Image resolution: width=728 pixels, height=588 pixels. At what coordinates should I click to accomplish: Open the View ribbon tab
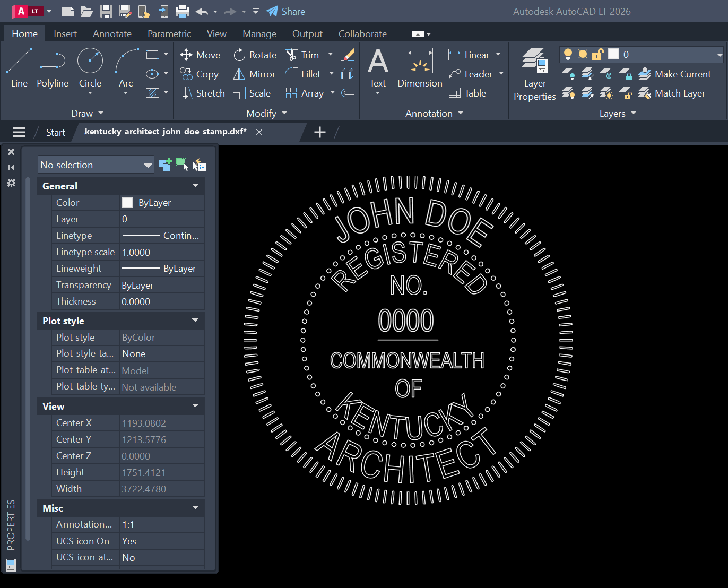(216, 33)
